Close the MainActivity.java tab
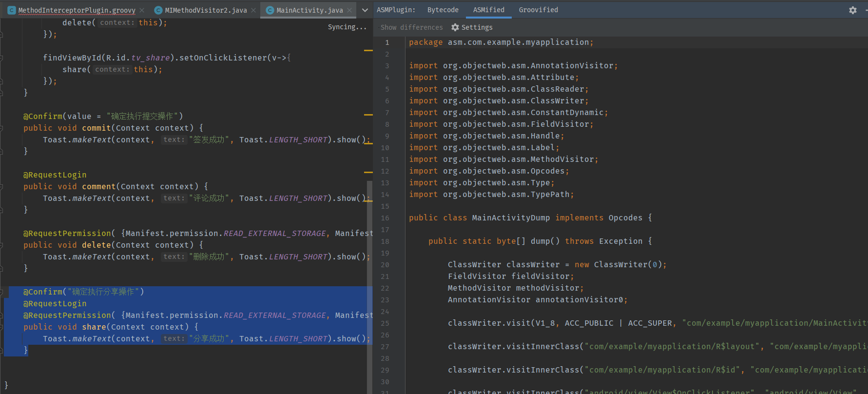 coord(349,10)
